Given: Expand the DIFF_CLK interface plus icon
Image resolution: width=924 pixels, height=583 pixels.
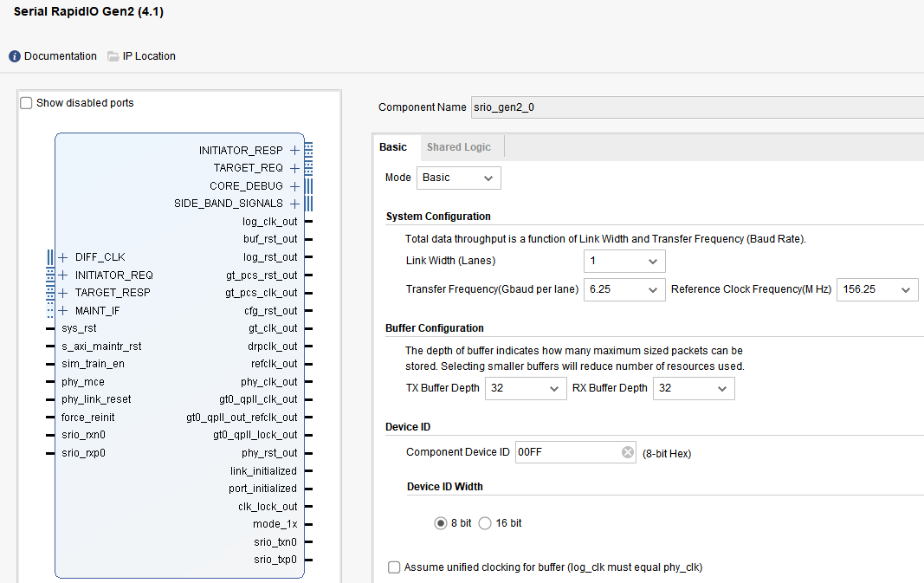Looking at the screenshot, I should [x=63, y=257].
